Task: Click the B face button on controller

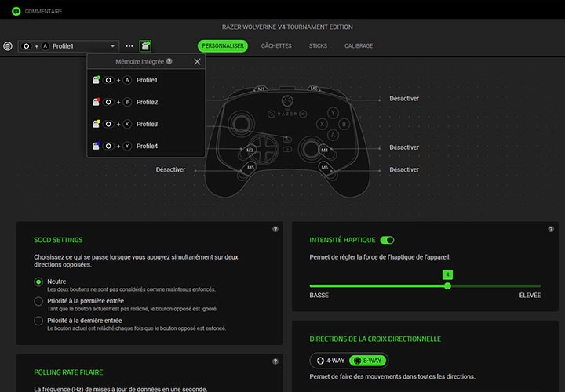Action: (x=344, y=124)
